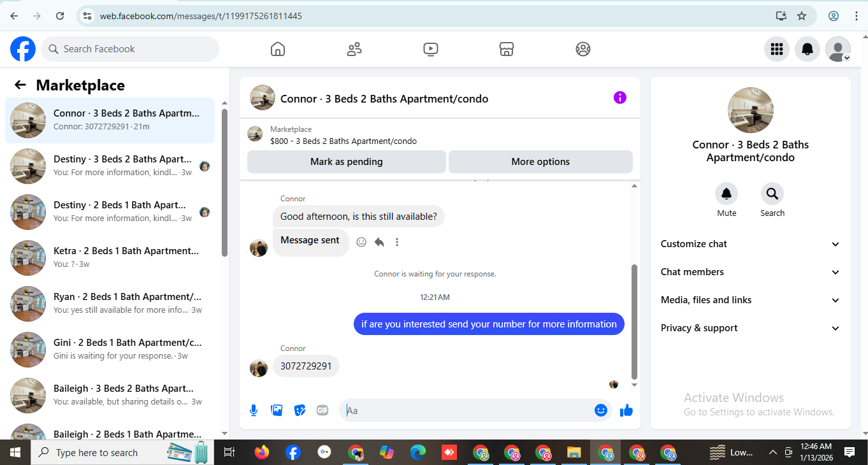868x465 pixels.
Task: Open the notifications bell icon
Action: coord(807,49)
